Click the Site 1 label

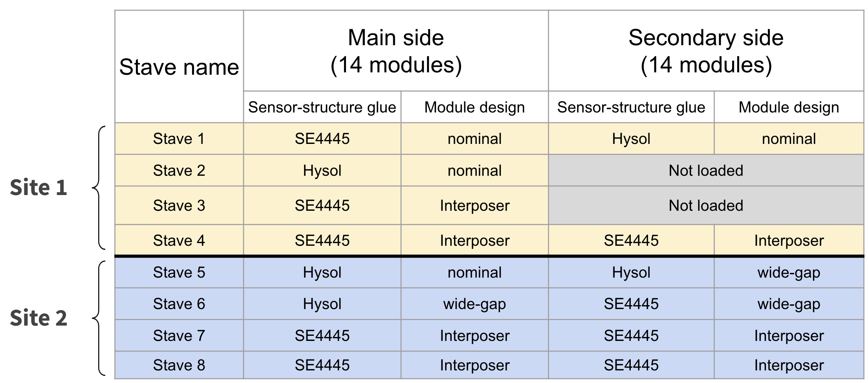click(x=38, y=188)
